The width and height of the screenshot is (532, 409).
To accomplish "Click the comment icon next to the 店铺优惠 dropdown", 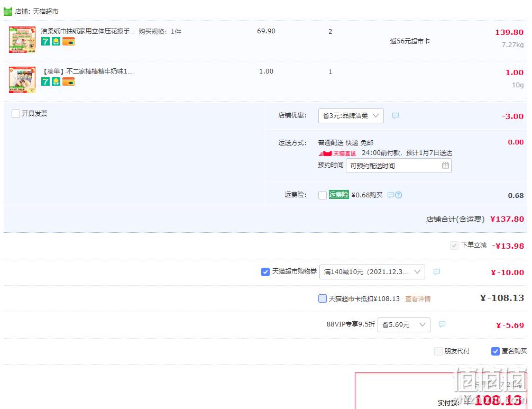I will click(x=395, y=116).
